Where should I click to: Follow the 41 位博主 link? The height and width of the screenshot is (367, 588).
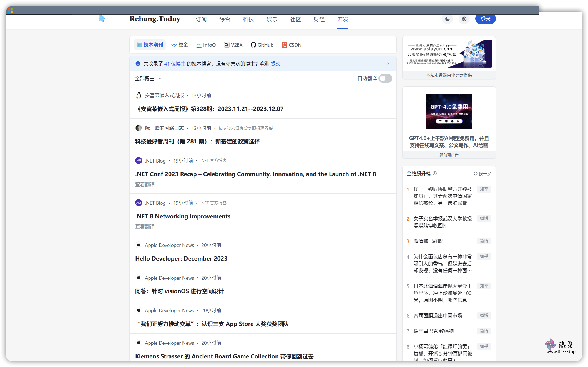[175, 64]
